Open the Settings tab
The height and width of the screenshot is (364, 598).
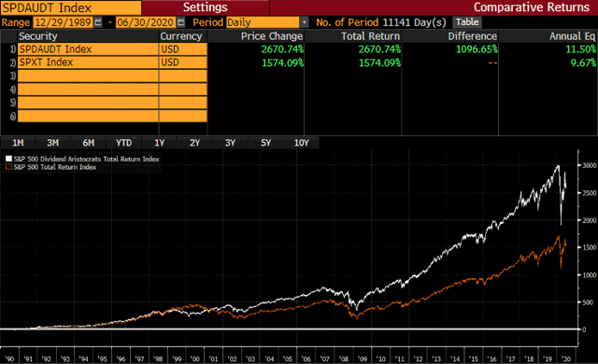coord(206,7)
